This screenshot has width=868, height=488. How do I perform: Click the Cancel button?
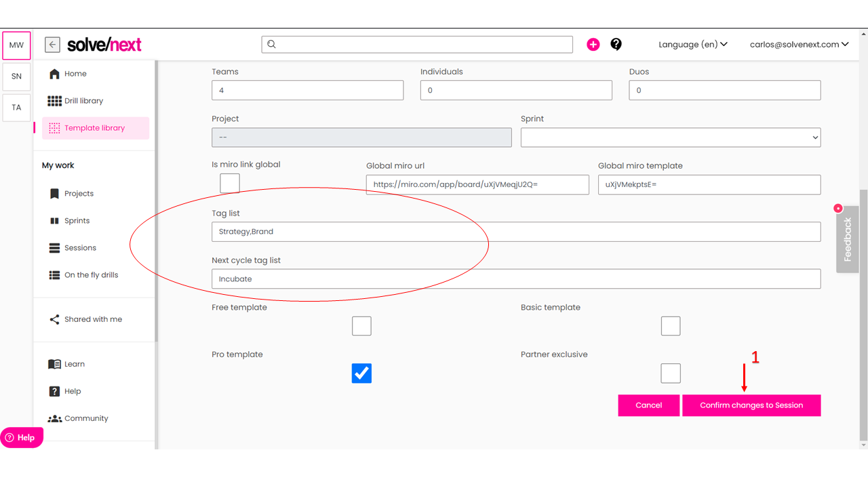pyautogui.click(x=648, y=405)
